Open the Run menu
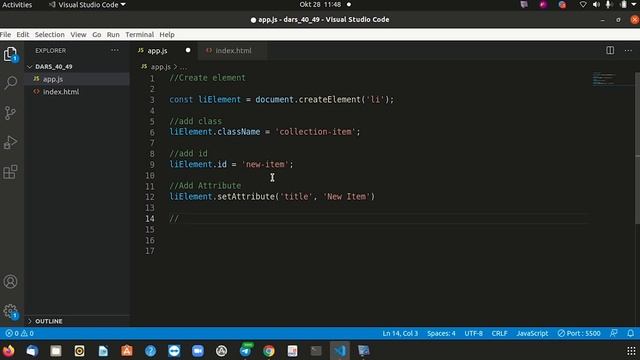The image size is (640, 360). (113, 35)
